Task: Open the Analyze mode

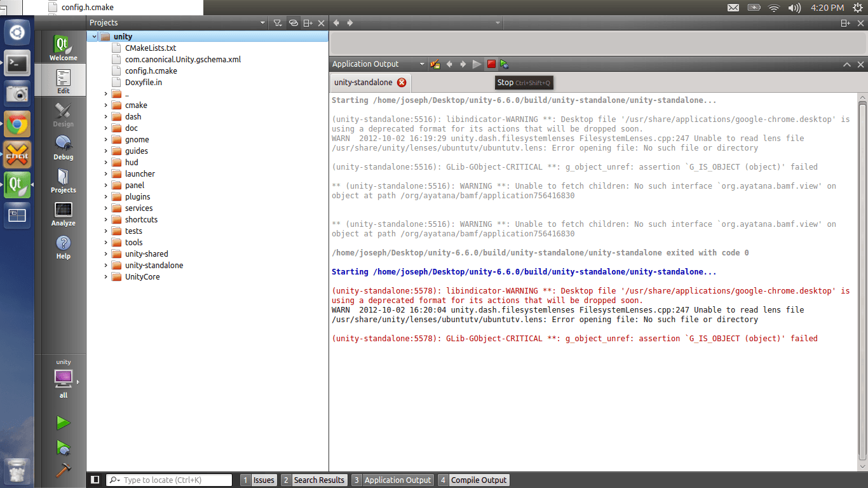Action: 64,213
